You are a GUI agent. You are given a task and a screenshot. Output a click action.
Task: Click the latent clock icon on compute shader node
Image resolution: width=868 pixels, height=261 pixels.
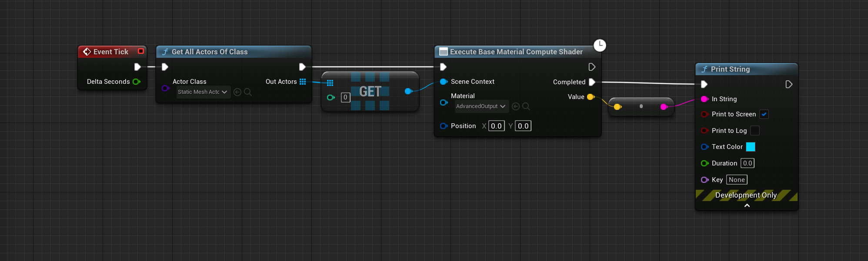coord(600,45)
